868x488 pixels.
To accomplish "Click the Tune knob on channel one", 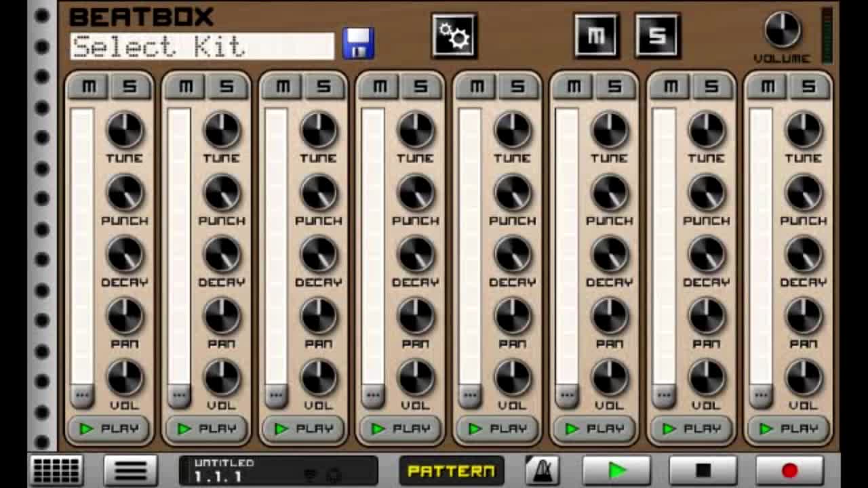I will click(x=125, y=130).
